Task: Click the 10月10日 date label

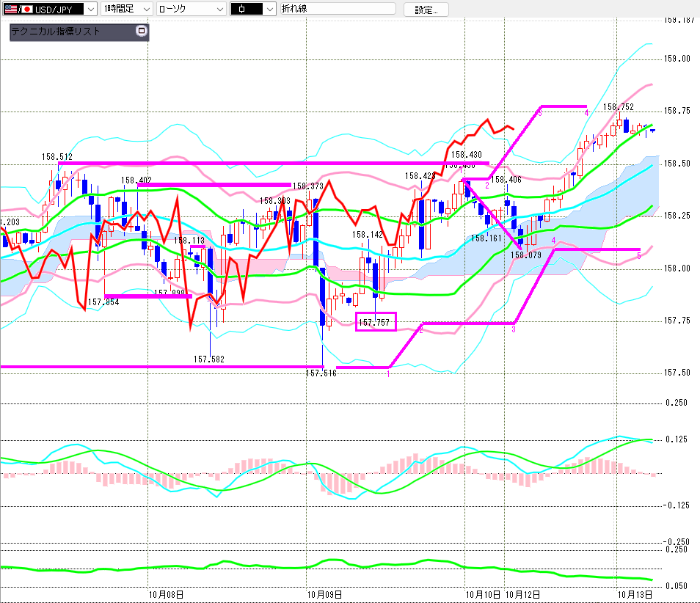Action: click(483, 594)
